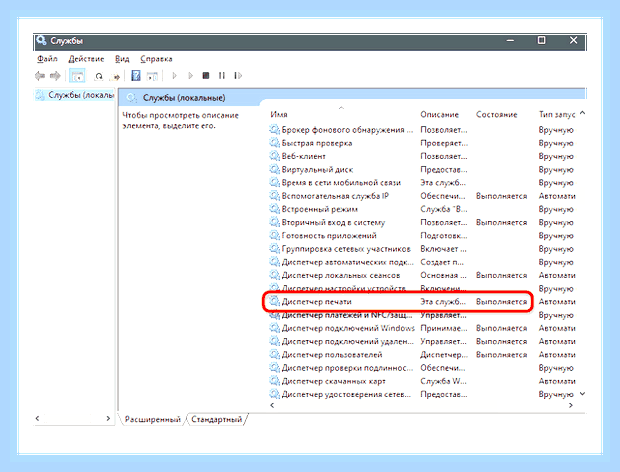This screenshot has width=620, height=472.
Task: Click the right arrow of the services list horizontal scrollbar
Action: tap(571, 405)
